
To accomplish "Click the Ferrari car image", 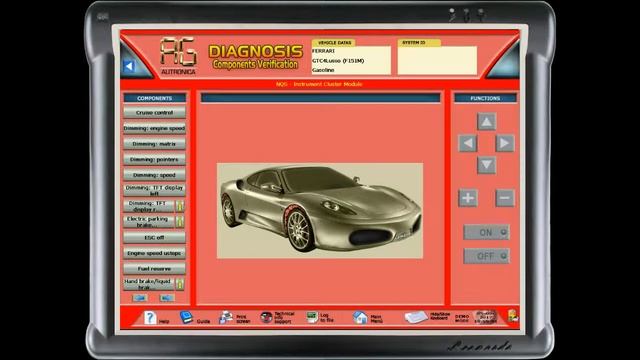I will (x=320, y=211).
